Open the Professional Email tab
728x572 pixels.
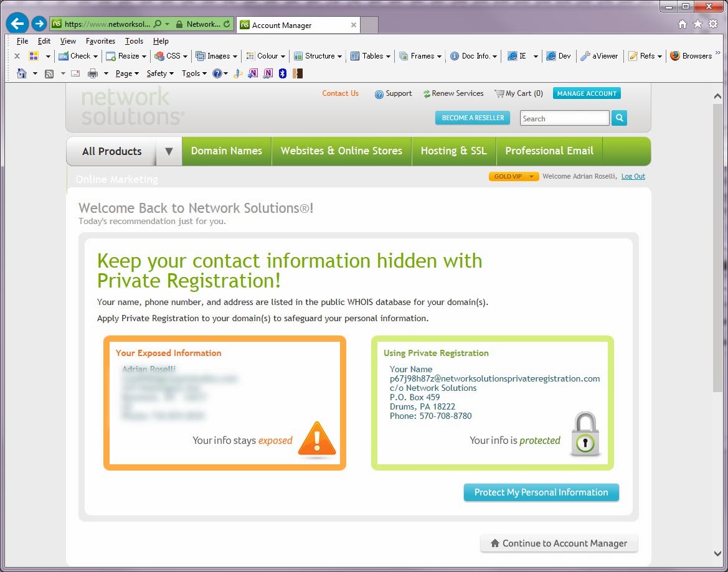(x=549, y=151)
